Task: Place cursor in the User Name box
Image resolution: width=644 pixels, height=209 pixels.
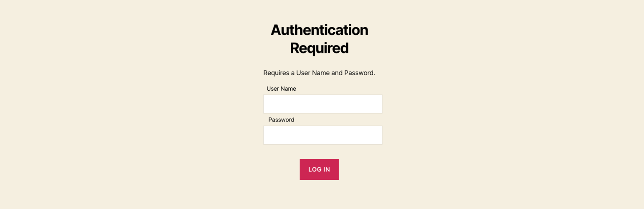Action: coord(322,104)
